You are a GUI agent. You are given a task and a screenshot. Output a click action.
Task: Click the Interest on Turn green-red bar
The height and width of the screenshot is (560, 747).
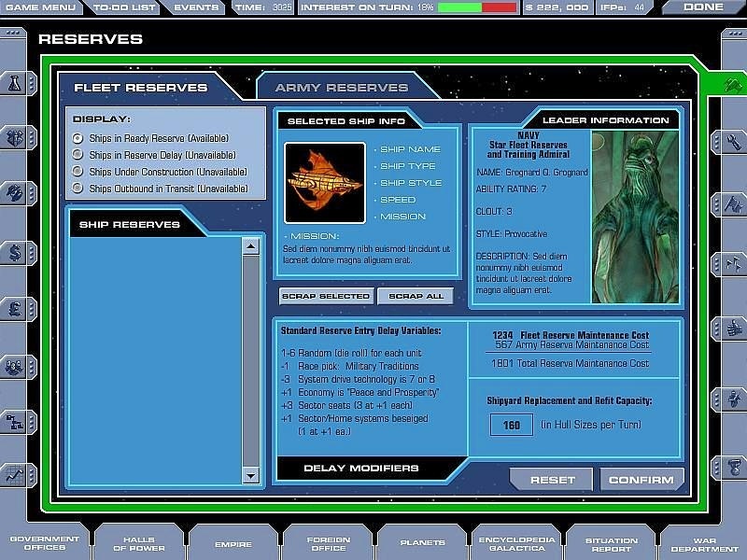[x=477, y=7]
